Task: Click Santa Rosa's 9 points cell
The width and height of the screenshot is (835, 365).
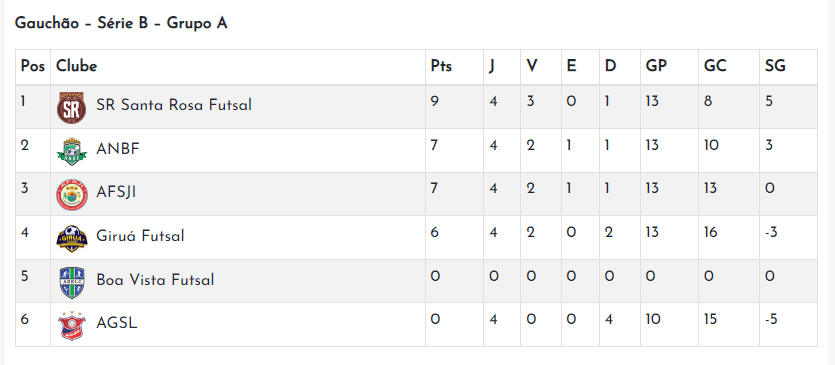Action: [x=454, y=107]
